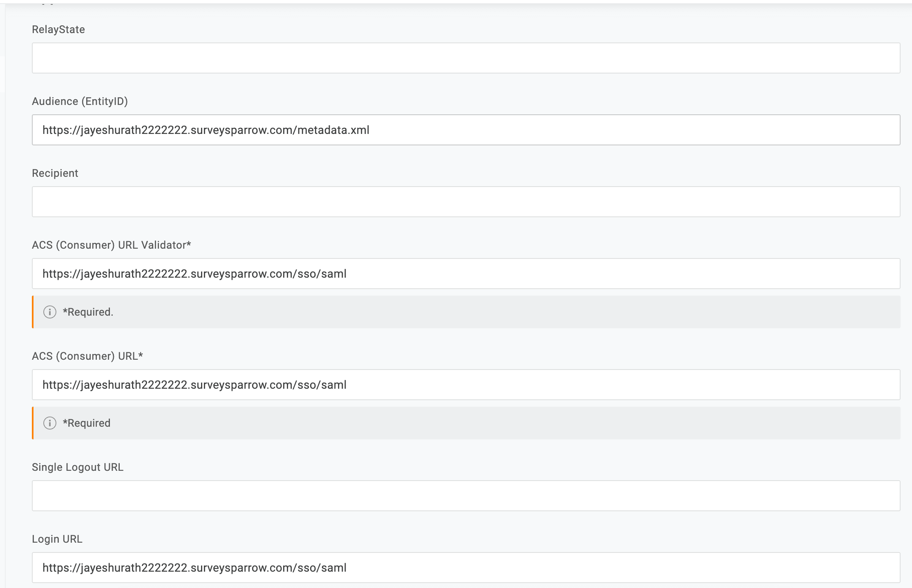Select the empty Recipient text box
This screenshot has height=588, width=912.
click(466, 202)
